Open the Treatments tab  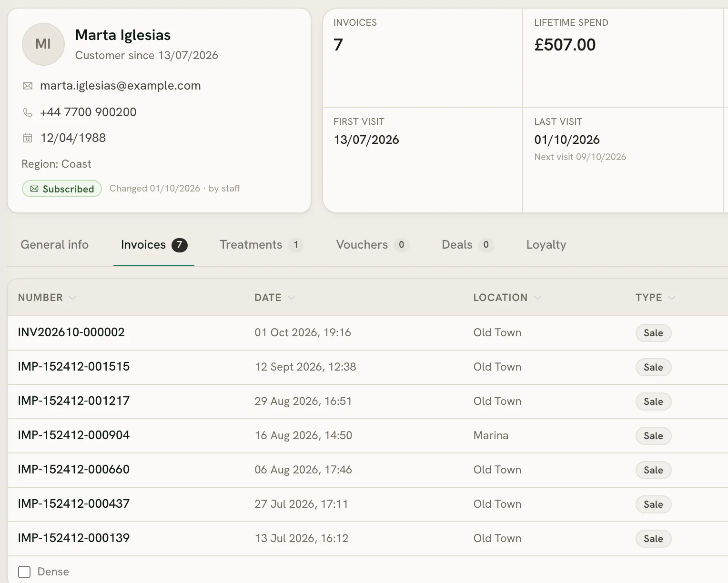(x=261, y=245)
